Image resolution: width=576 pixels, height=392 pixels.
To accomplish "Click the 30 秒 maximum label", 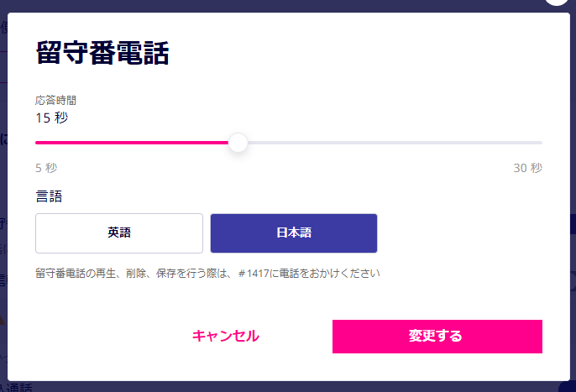I will (x=528, y=168).
